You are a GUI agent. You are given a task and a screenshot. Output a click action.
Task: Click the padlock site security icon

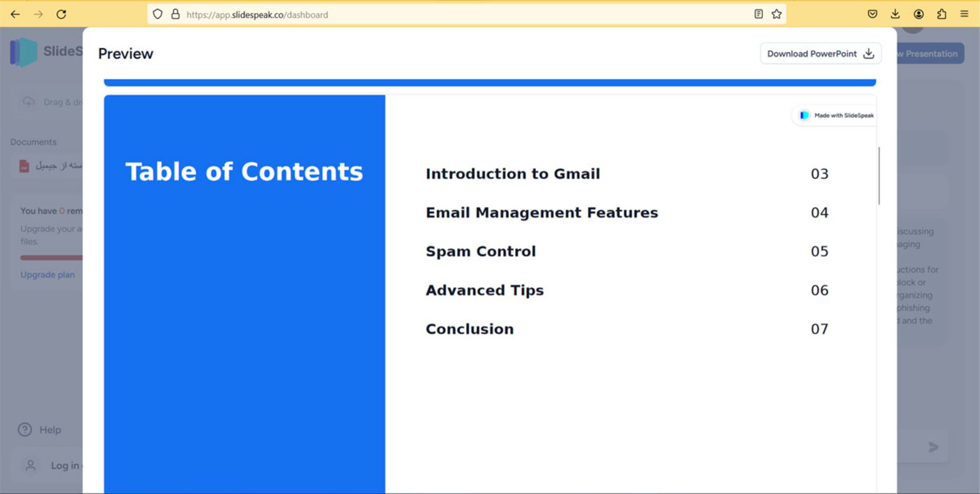click(176, 14)
